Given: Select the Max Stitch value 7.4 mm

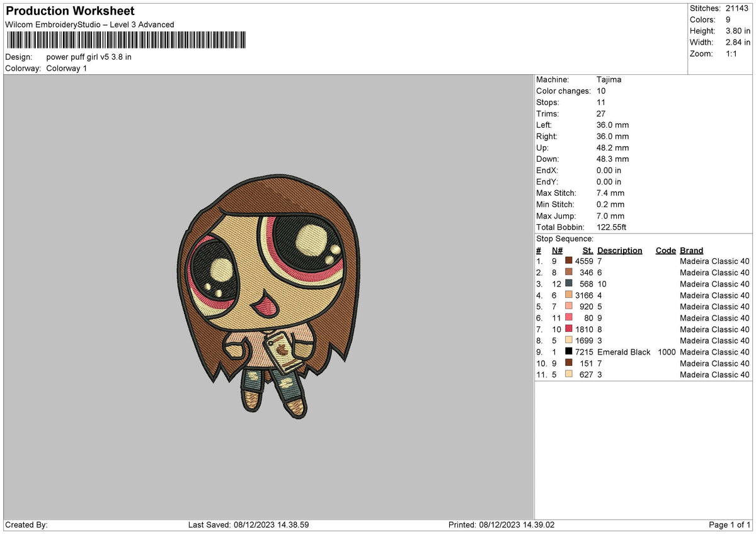Looking at the screenshot, I should tap(610, 193).
